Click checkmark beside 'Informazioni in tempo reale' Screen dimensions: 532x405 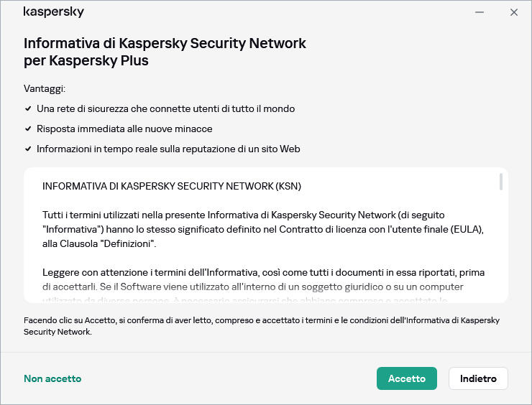tap(28, 149)
